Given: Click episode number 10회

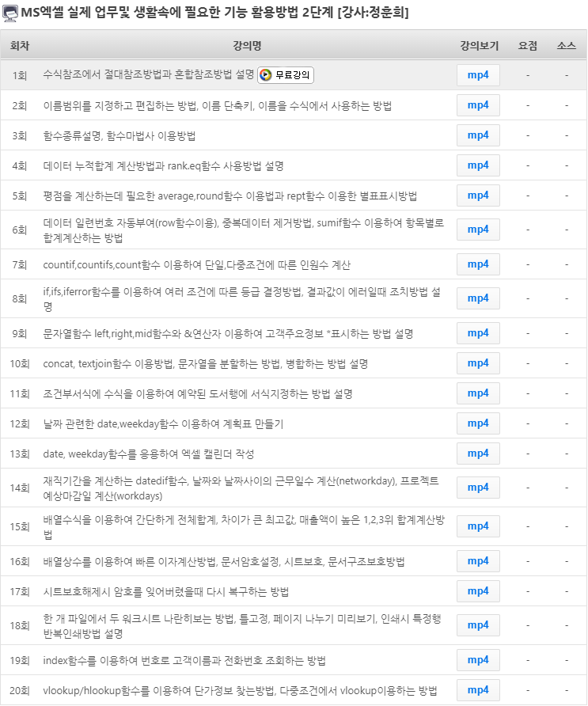Looking at the screenshot, I should [19, 364].
